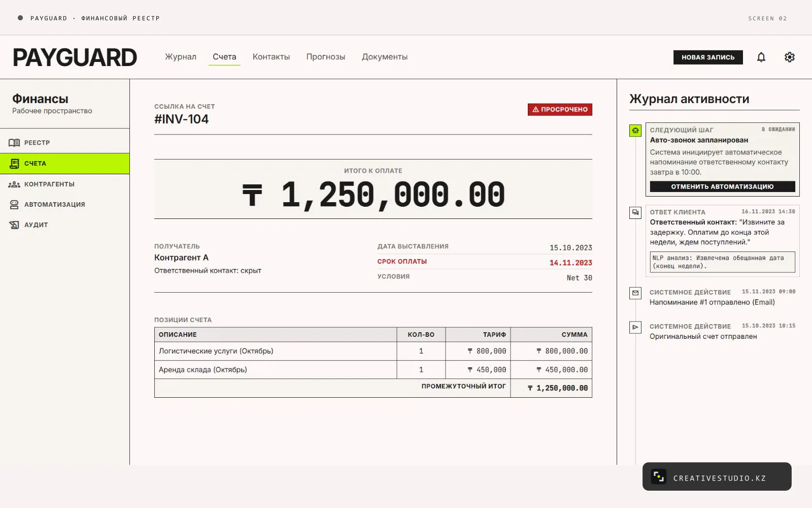Click the Счета invoice icon in sidebar
Viewport: 812px width, 508px height.
14,164
